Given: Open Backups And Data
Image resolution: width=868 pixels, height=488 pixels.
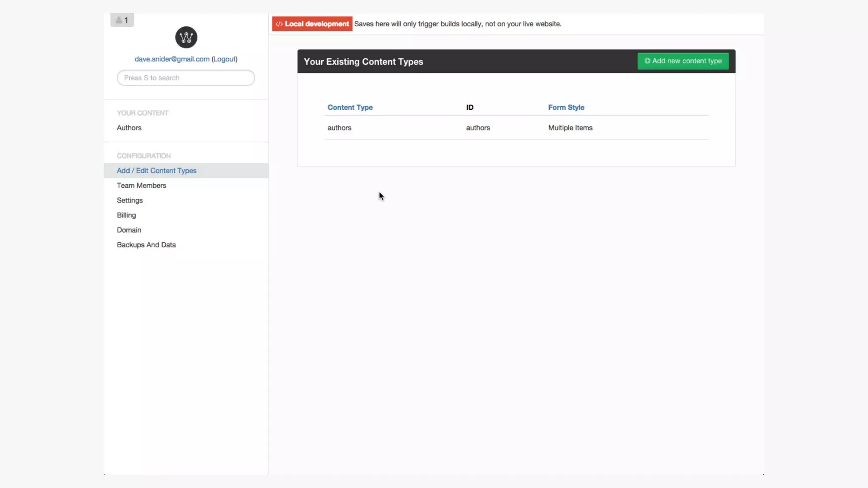Looking at the screenshot, I should (x=146, y=245).
